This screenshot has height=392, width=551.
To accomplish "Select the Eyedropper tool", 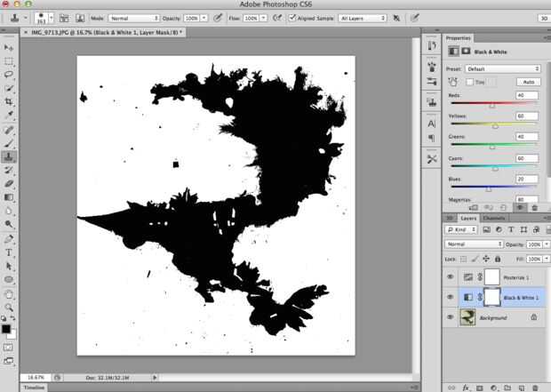I will (x=9, y=115).
